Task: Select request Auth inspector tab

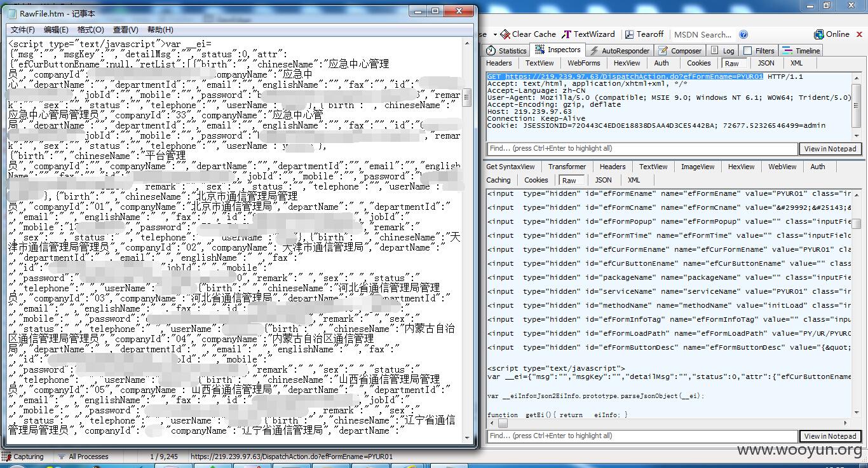Action: click(x=661, y=63)
